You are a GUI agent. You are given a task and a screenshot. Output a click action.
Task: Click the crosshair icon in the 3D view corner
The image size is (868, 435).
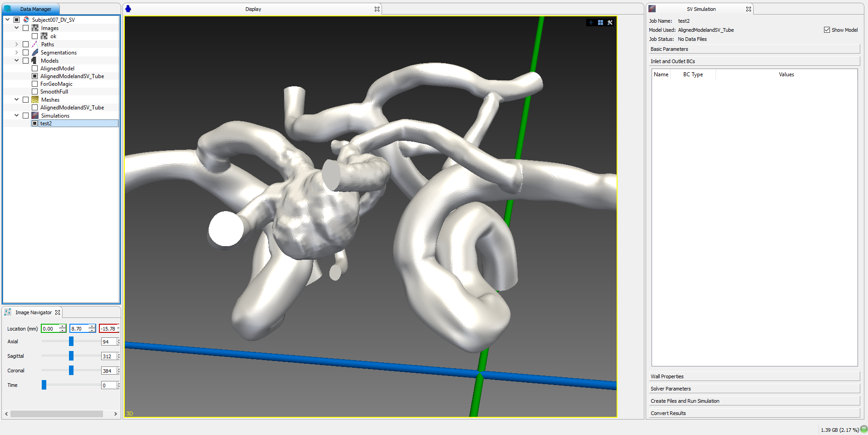tap(591, 22)
